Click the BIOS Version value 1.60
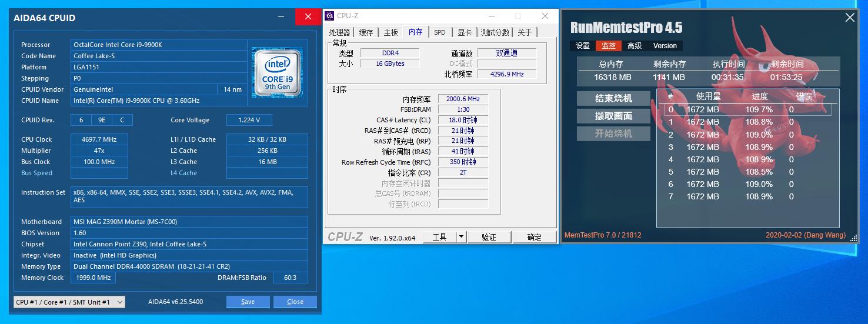The image size is (868, 324). 189,233
